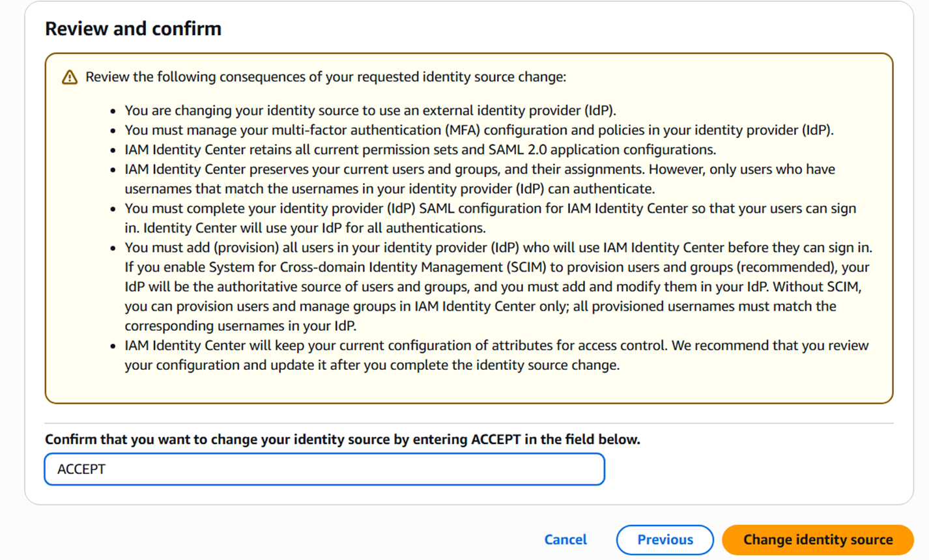This screenshot has height=560, width=929.
Task: Click the 'Review the following consequences' intro text
Action: (326, 77)
